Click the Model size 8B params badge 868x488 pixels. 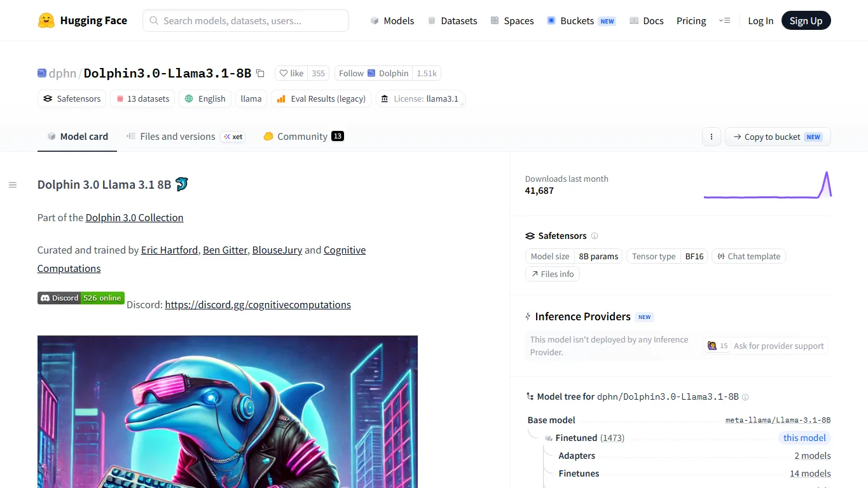[574, 257]
